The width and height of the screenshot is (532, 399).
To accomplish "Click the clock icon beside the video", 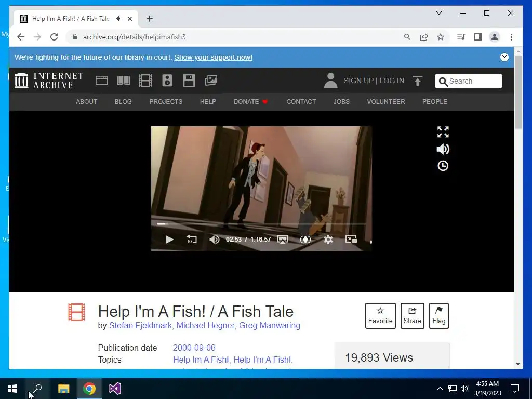I will coord(443,166).
